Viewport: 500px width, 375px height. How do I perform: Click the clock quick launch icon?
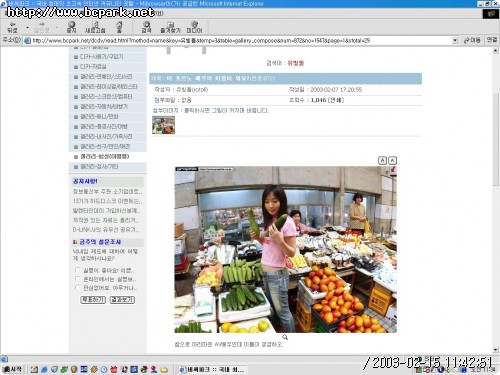tap(104, 369)
